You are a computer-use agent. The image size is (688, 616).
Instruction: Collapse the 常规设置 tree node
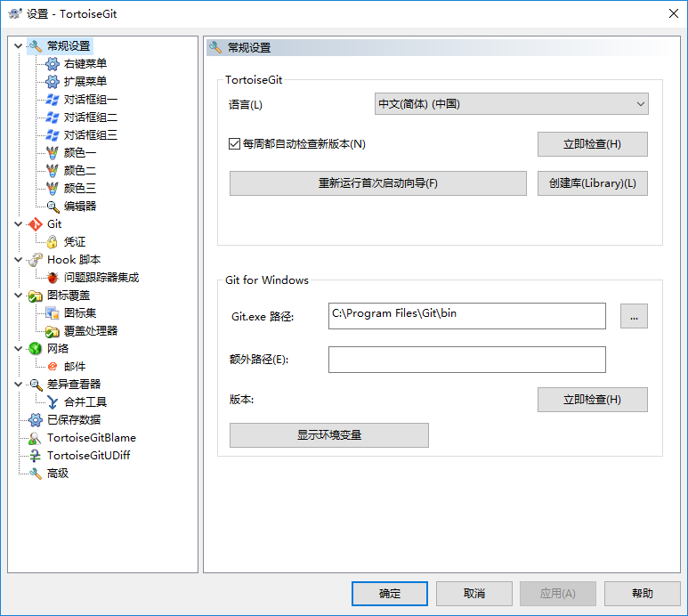(x=18, y=46)
